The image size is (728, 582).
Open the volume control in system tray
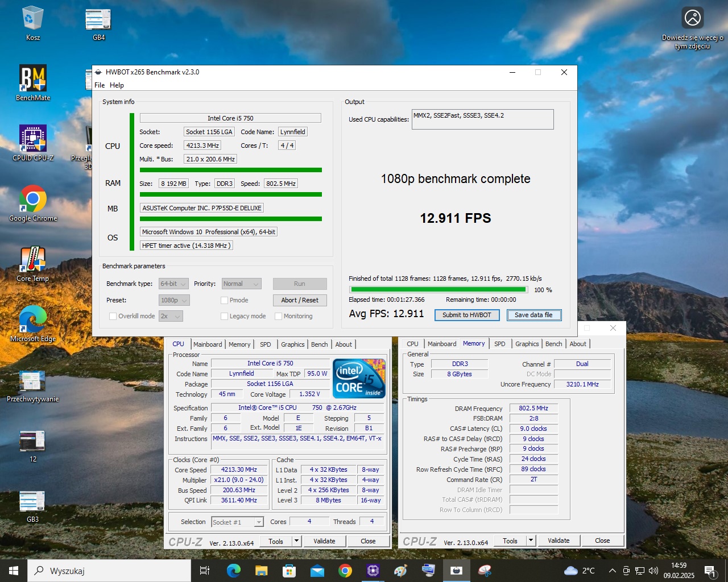653,571
